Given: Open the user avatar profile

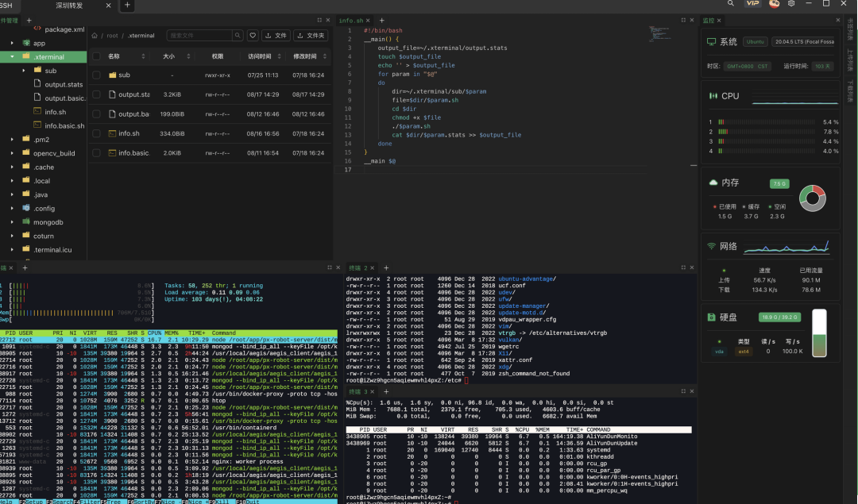Looking at the screenshot, I should click(775, 3).
